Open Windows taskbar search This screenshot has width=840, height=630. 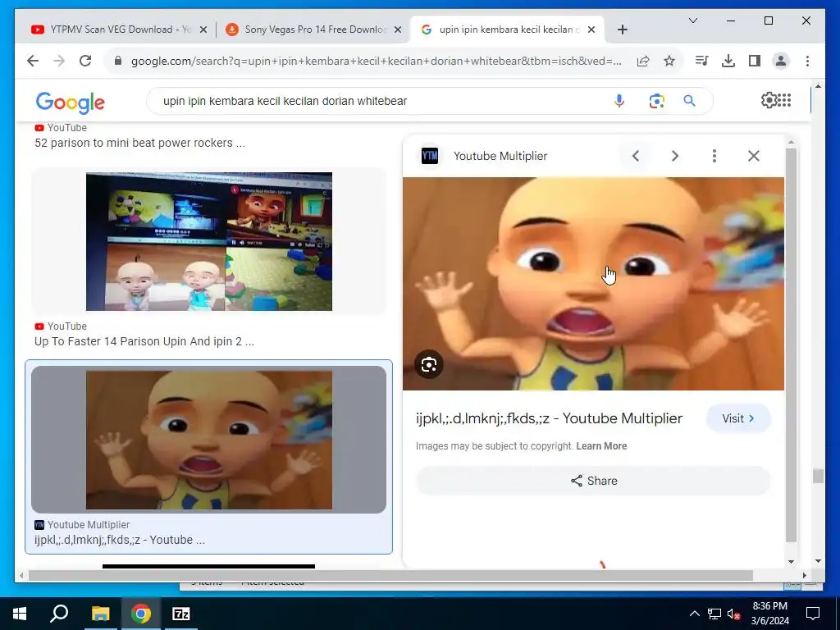[x=59, y=614]
